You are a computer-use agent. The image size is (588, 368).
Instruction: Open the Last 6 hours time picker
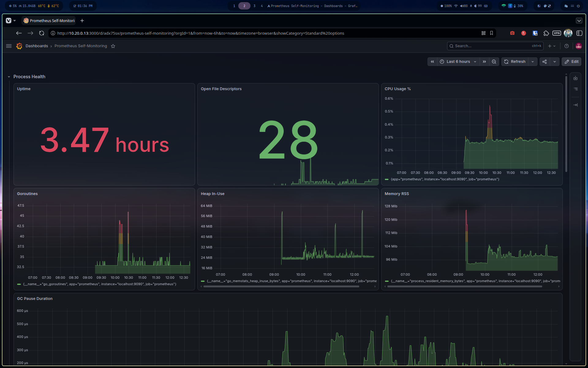coord(458,62)
